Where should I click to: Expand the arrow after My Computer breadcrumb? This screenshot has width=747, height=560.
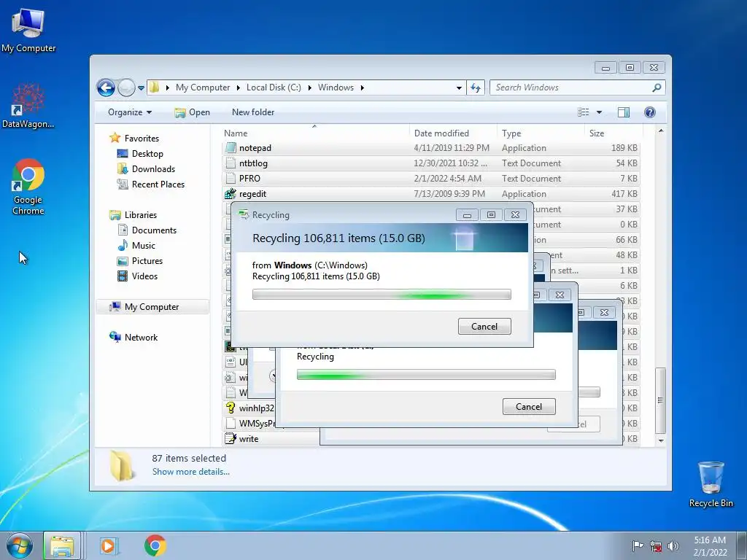pos(237,87)
